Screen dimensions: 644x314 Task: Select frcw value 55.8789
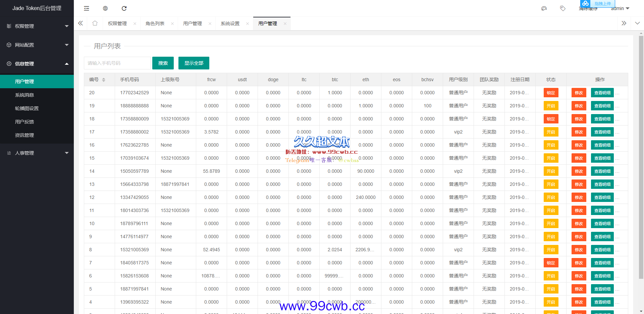(211, 171)
